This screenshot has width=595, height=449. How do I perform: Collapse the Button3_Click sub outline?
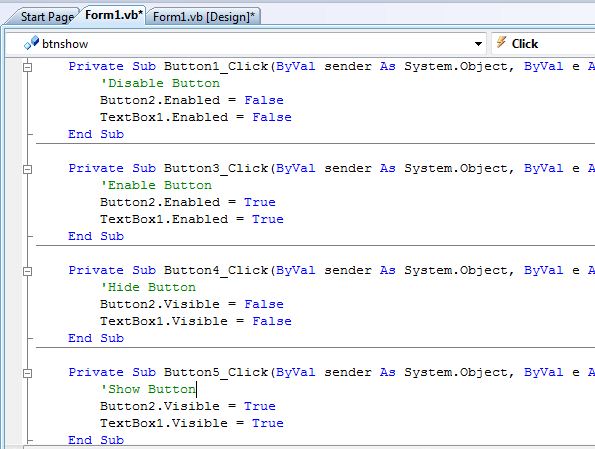pos(27,169)
